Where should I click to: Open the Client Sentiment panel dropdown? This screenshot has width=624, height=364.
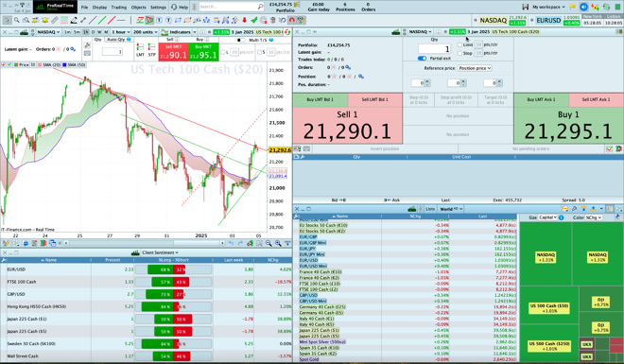pos(161,252)
